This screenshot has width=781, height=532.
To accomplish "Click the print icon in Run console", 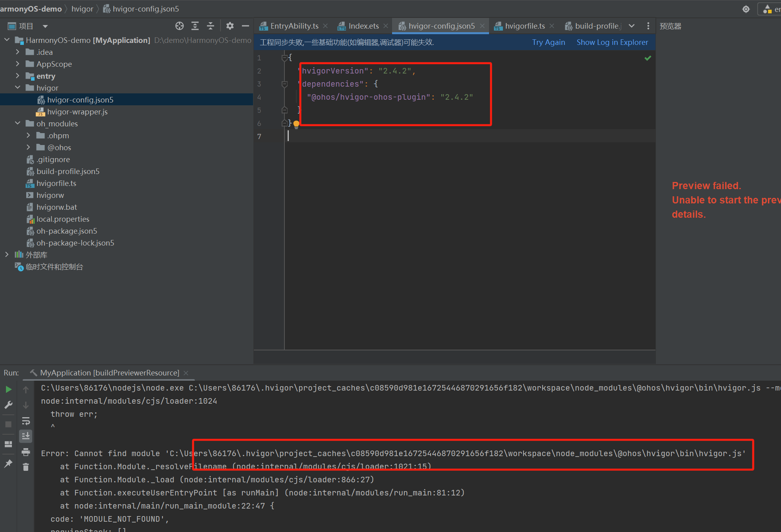I will point(26,452).
